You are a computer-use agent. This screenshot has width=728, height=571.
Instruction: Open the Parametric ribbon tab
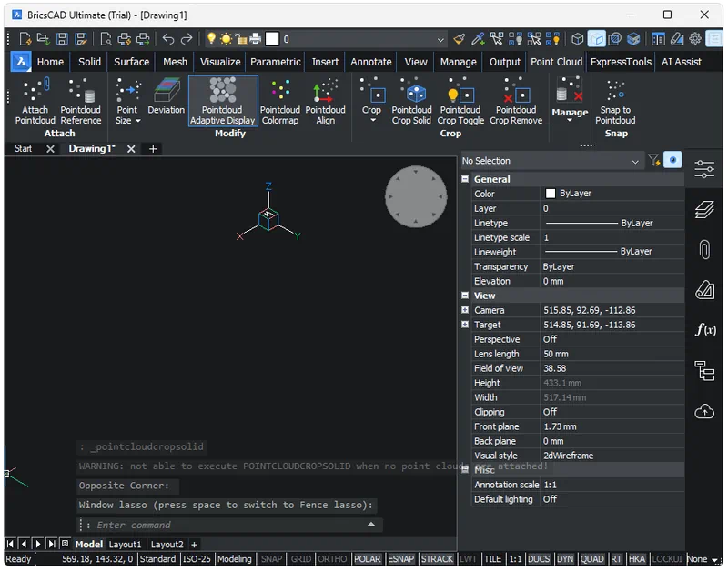(276, 62)
